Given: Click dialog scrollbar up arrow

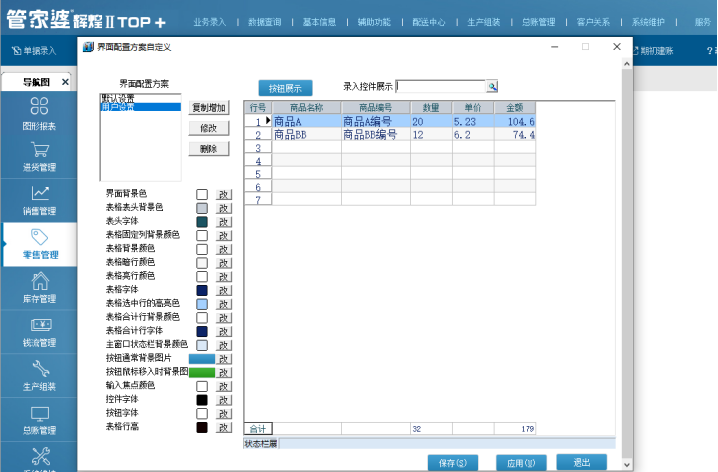Looking at the screenshot, I should [x=627, y=64].
